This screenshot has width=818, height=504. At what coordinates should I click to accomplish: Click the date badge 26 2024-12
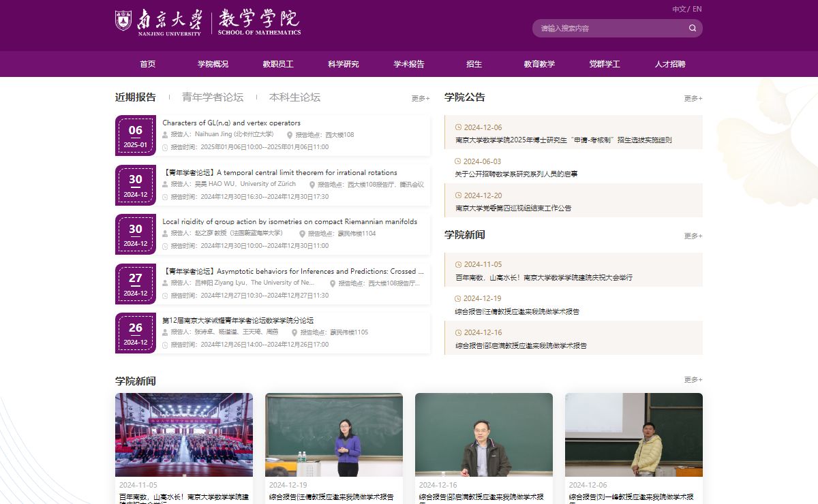coord(136,333)
